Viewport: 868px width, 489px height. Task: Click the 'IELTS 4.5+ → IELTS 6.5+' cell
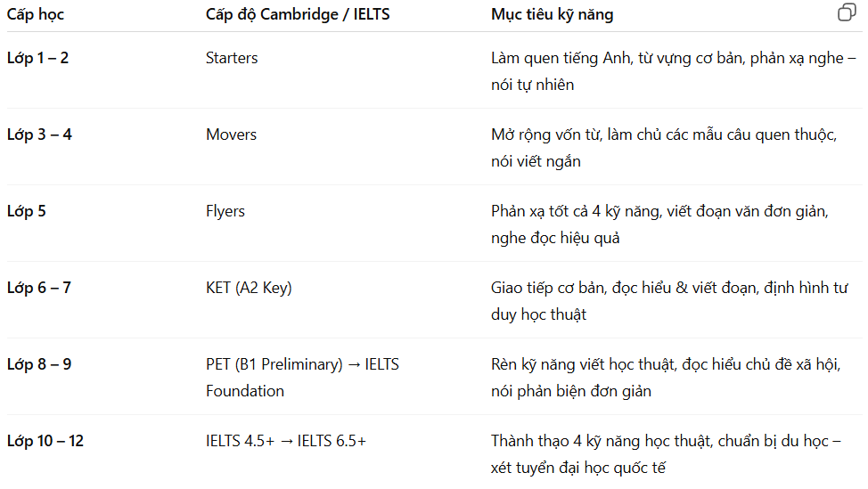coord(286,441)
